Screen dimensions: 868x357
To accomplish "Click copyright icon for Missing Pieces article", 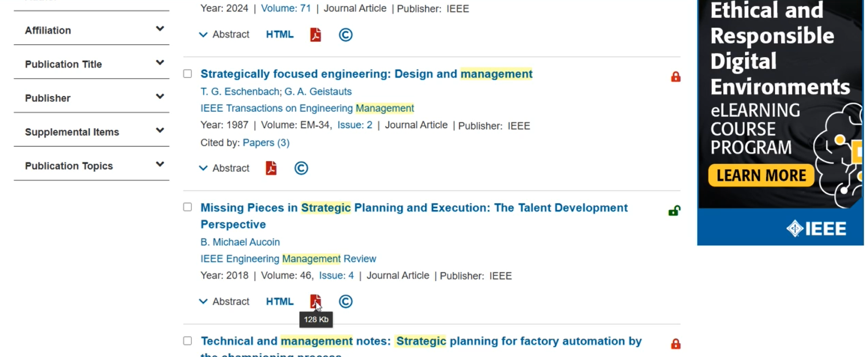I will [346, 301].
